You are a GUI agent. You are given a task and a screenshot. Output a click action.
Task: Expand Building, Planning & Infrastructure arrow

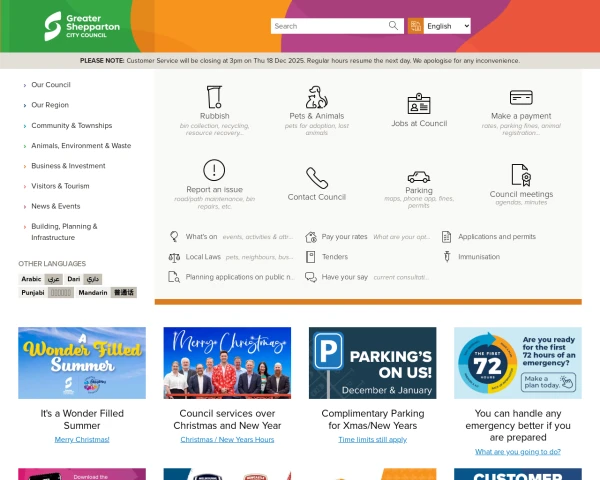(x=25, y=227)
